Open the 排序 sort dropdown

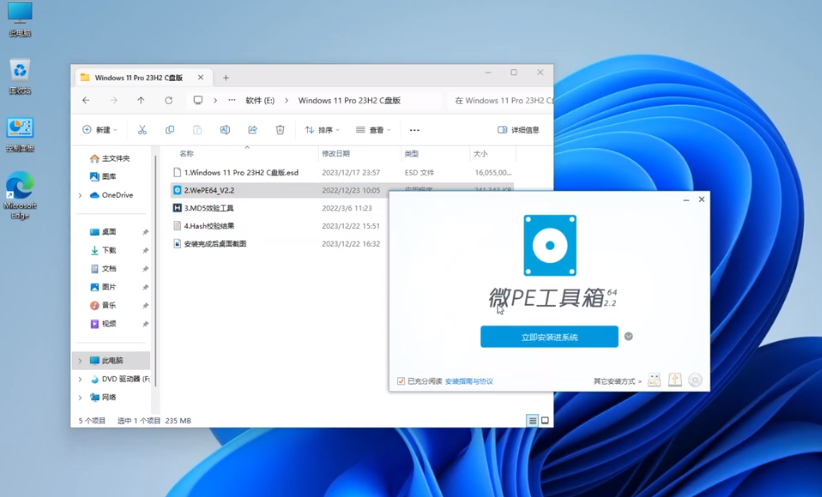click(322, 130)
